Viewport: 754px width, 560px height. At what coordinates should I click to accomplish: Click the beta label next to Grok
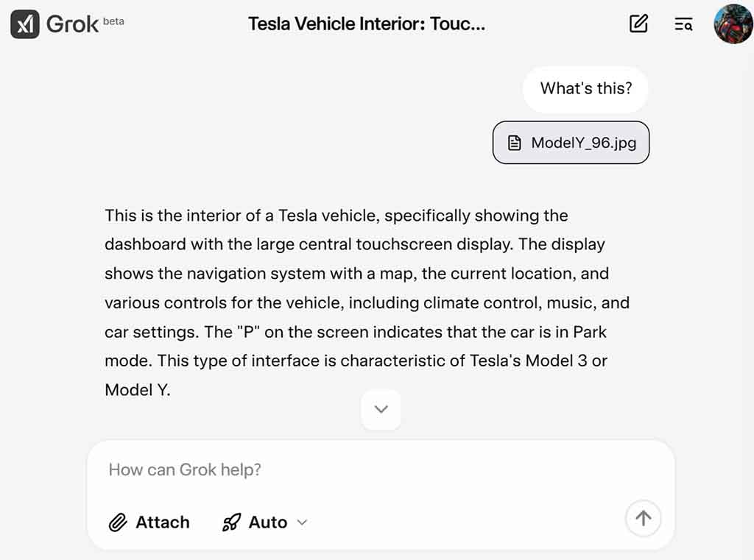click(113, 21)
